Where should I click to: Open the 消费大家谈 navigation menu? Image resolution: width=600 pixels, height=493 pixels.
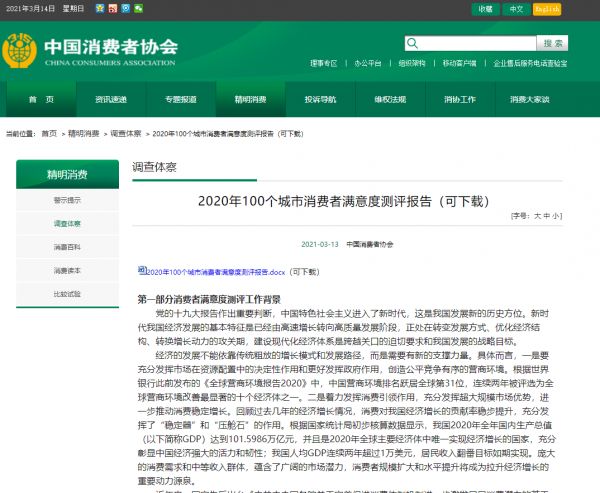(530, 100)
